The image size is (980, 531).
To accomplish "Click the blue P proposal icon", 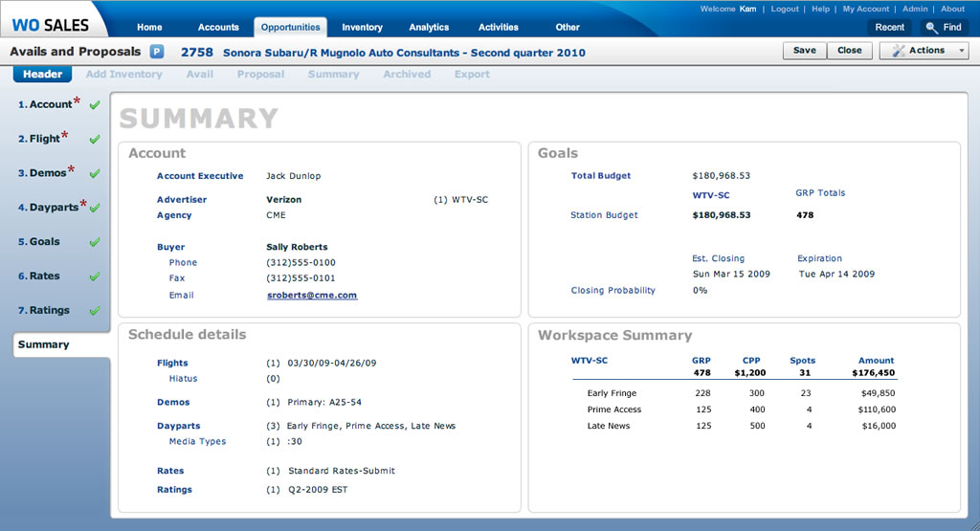I will click(157, 52).
